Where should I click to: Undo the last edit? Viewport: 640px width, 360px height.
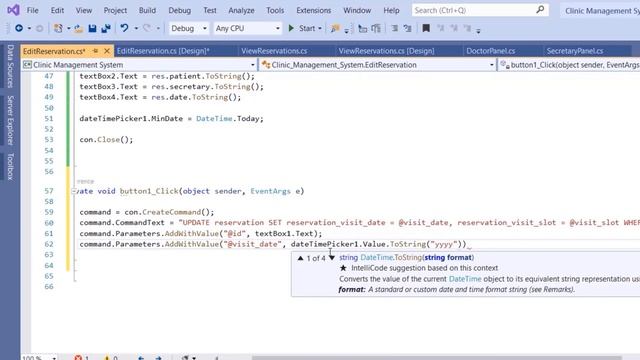coord(124,28)
